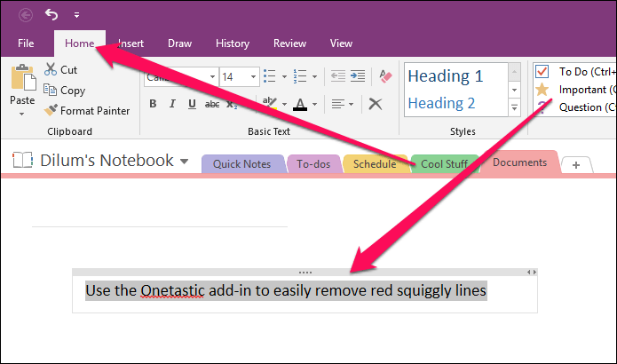The height and width of the screenshot is (364, 617).
Task: Click the Clear Formatting eraser icon
Action: pos(385,76)
